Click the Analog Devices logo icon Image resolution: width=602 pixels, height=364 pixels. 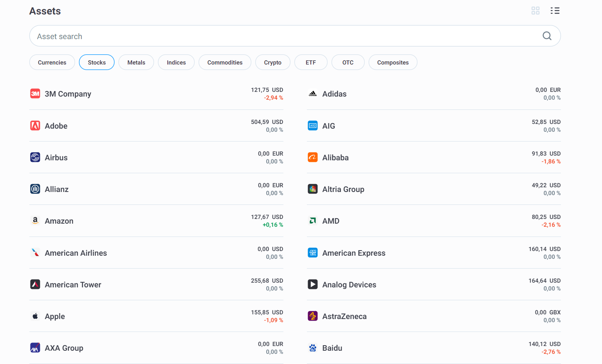point(313,284)
